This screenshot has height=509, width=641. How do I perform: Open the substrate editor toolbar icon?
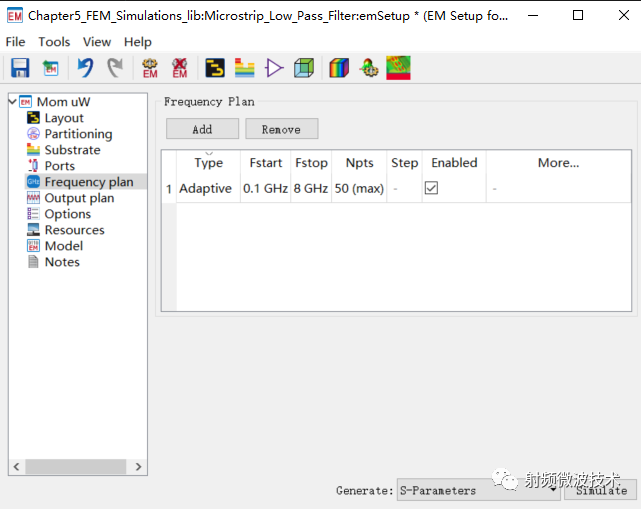(244, 68)
